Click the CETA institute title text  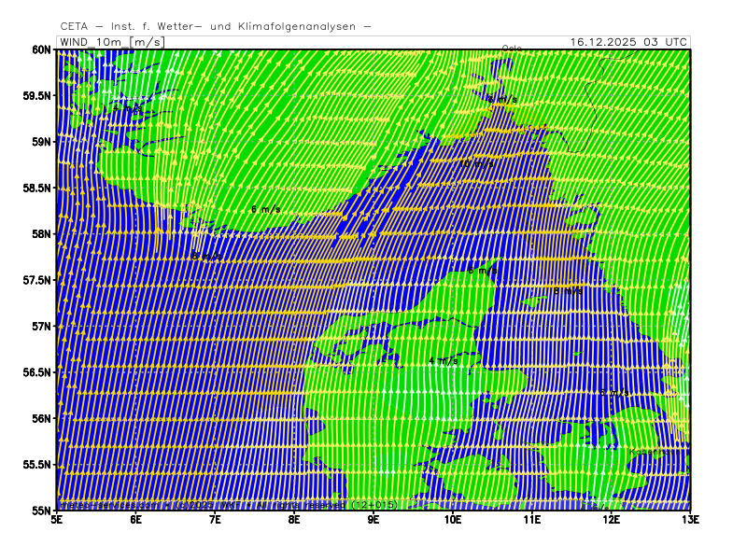tap(215, 27)
